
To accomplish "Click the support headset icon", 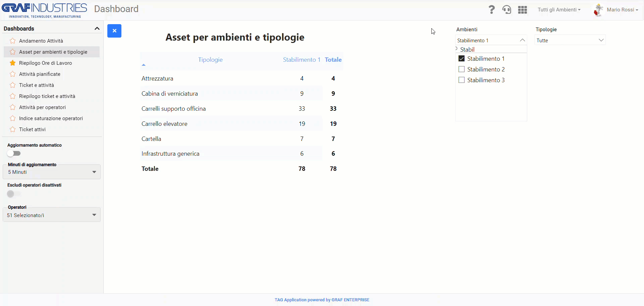I will pos(507,9).
